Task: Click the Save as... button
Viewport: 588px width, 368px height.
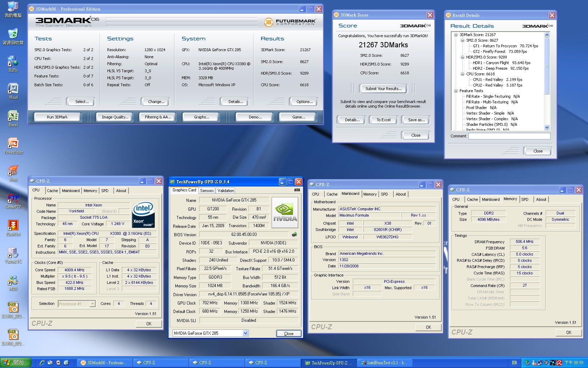Action: pos(416,120)
